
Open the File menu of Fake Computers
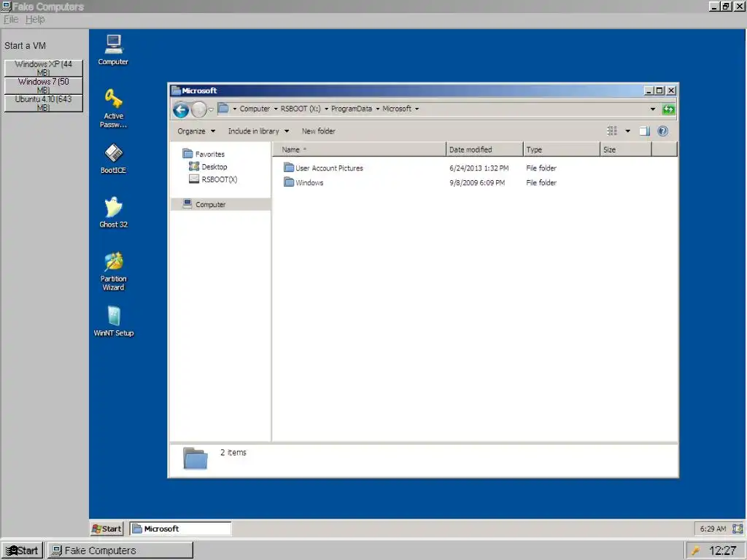(11, 20)
